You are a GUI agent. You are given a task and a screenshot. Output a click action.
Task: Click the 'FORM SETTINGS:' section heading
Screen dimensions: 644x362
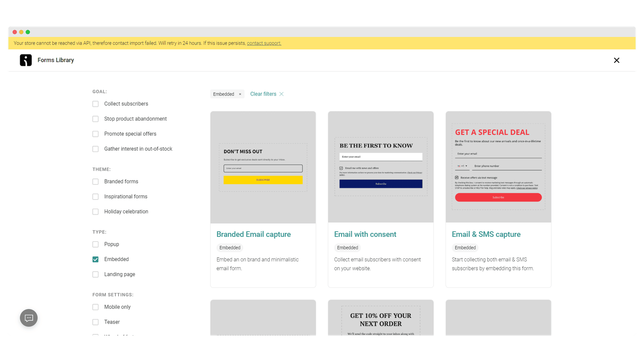(x=113, y=295)
